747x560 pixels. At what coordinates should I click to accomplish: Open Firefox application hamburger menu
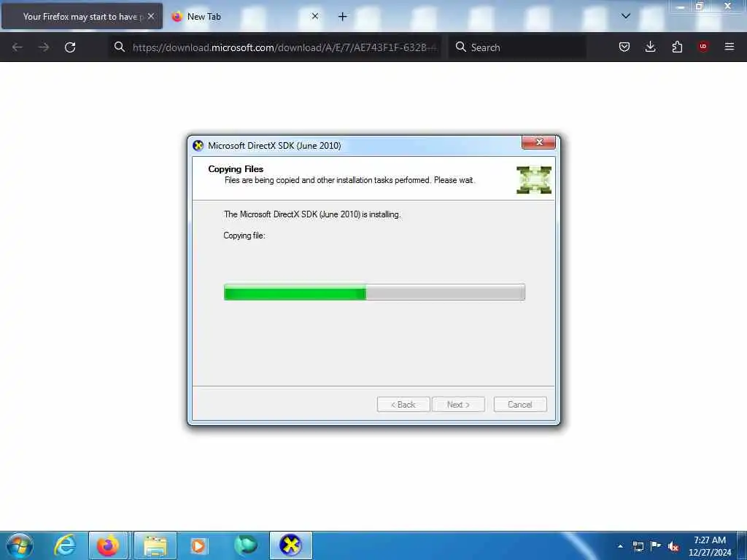(729, 47)
